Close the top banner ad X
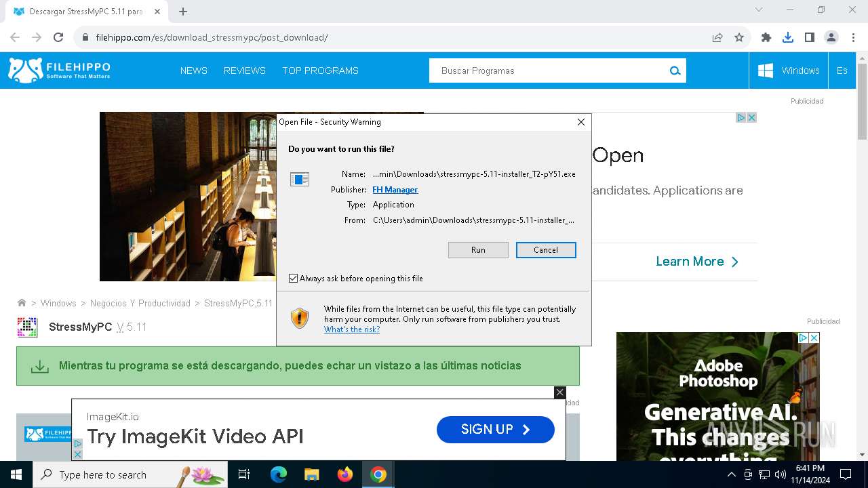Viewport: 868px width, 488px height. pos(751,117)
